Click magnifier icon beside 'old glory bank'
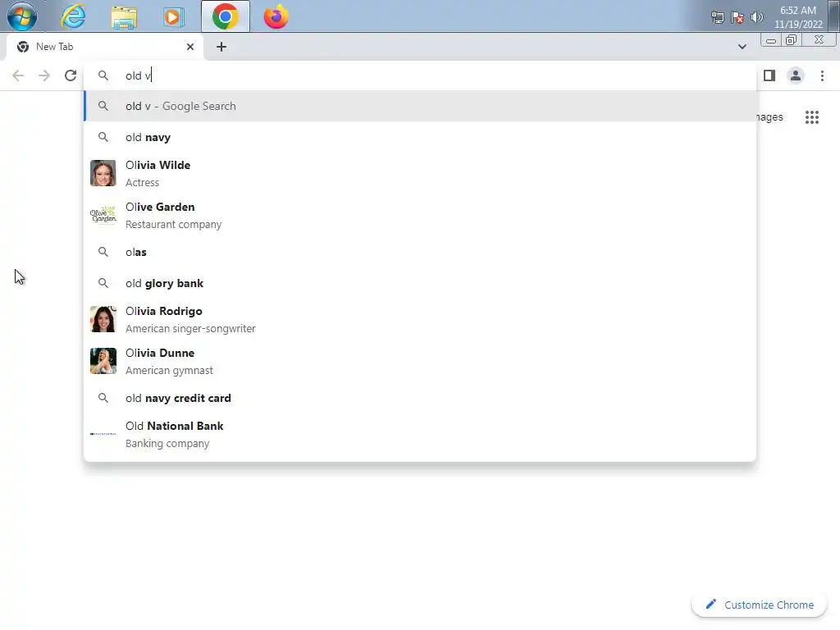Viewport: 840px width, 630px height. tap(103, 283)
